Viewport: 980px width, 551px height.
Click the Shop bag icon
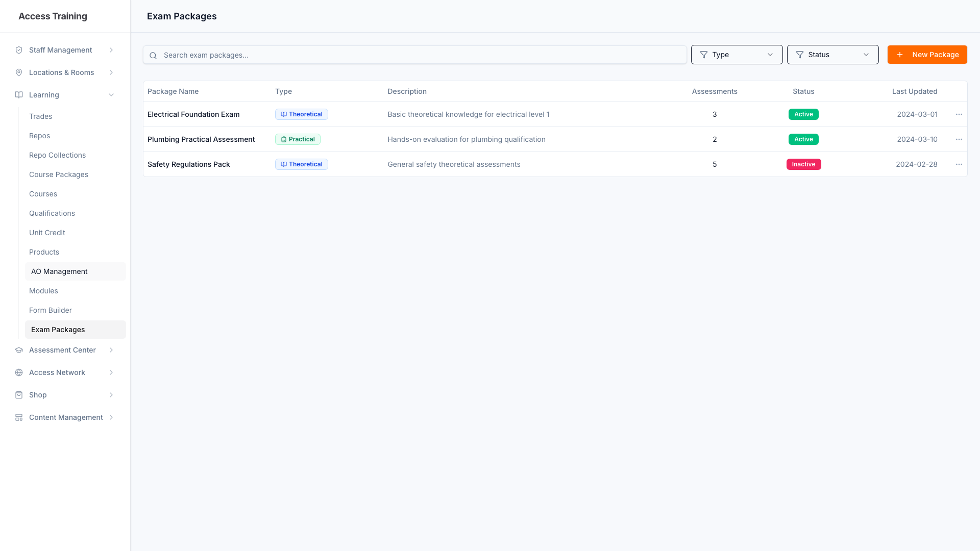(19, 395)
